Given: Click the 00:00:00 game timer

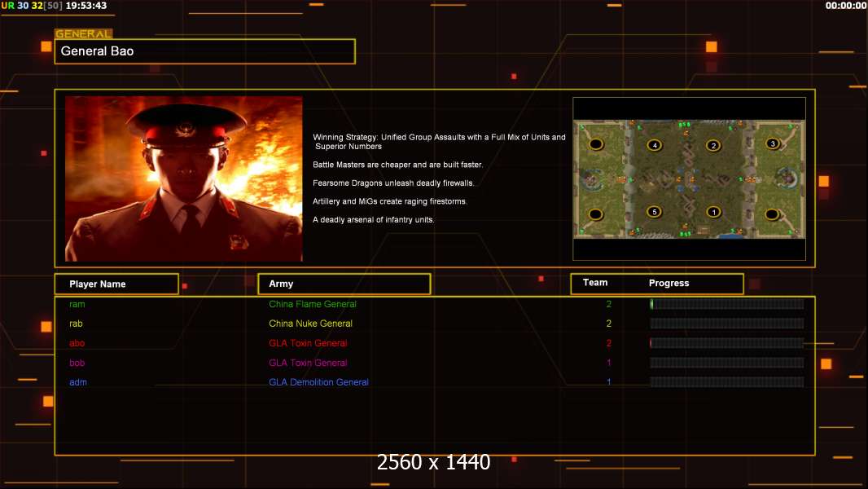Looking at the screenshot, I should tap(846, 6).
